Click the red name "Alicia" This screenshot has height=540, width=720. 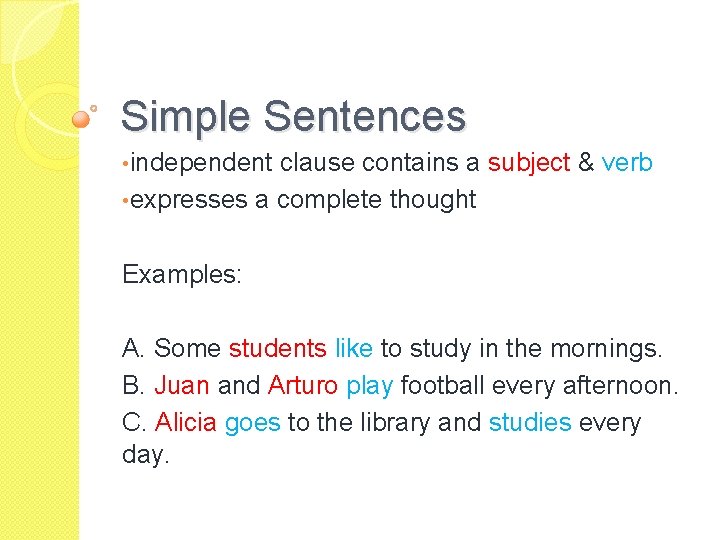point(186,422)
